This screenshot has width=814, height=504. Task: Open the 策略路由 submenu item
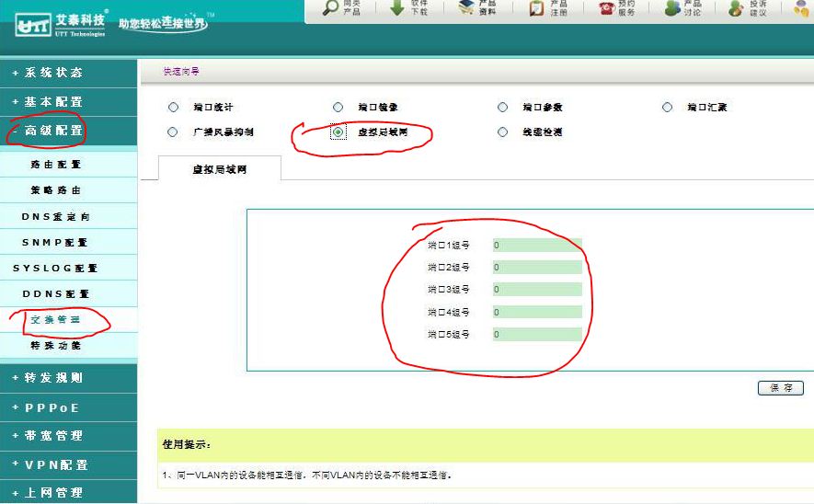pos(69,190)
